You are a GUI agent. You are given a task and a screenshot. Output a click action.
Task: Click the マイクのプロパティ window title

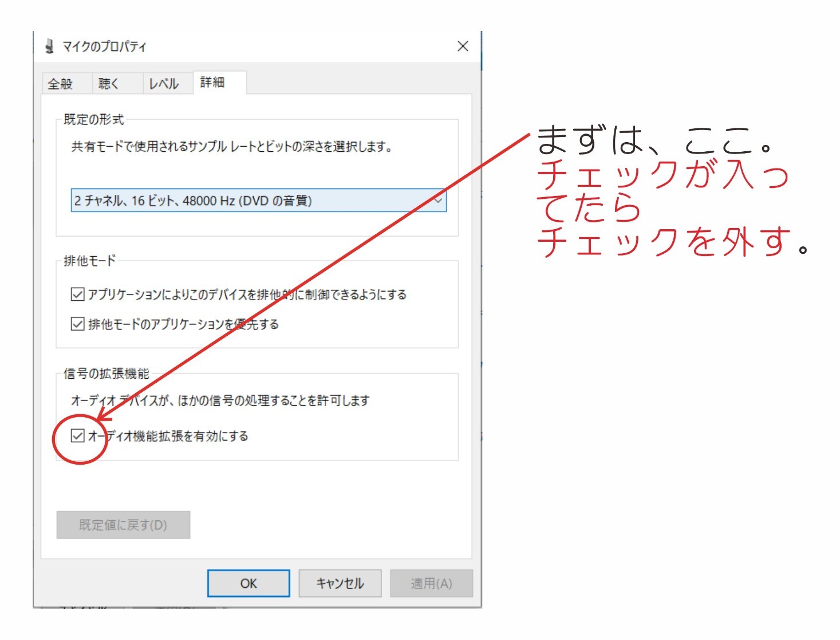click(x=104, y=46)
